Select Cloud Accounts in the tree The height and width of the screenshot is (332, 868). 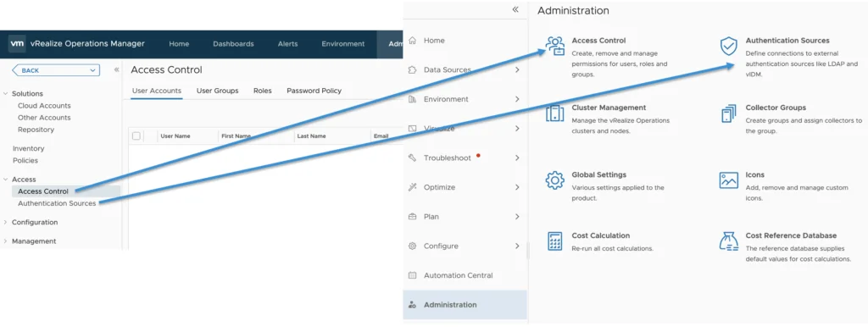tap(44, 106)
